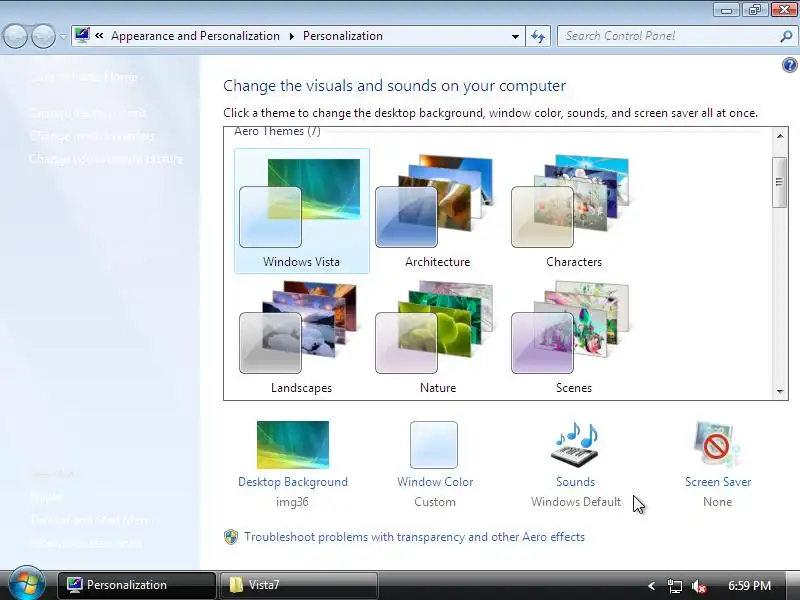Close the Personalization window
Screen dimensions: 800x600
(784, 9)
